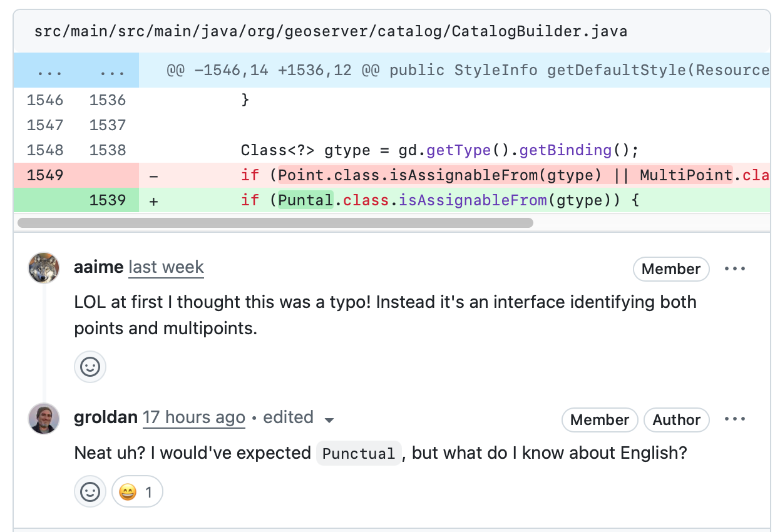Image resolution: width=780 pixels, height=532 pixels.
Task: Select new line number 1539
Action: pos(108,200)
